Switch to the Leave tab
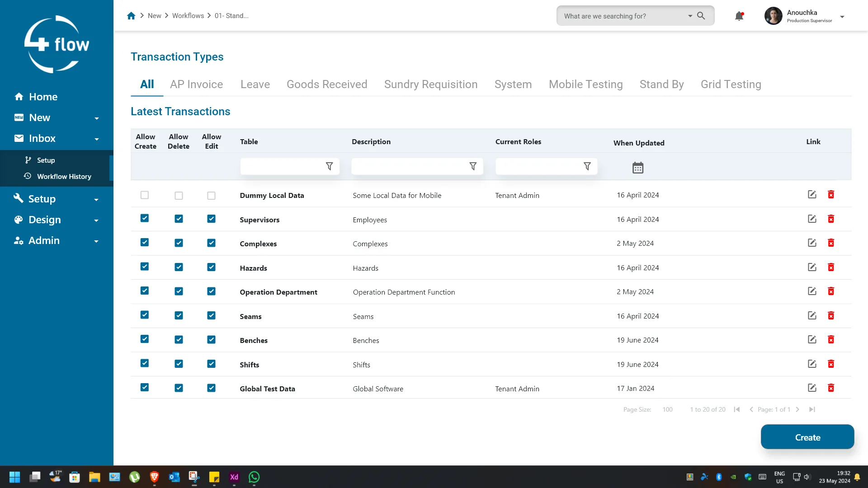Screen dimensions: 868x488 [255, 84]
